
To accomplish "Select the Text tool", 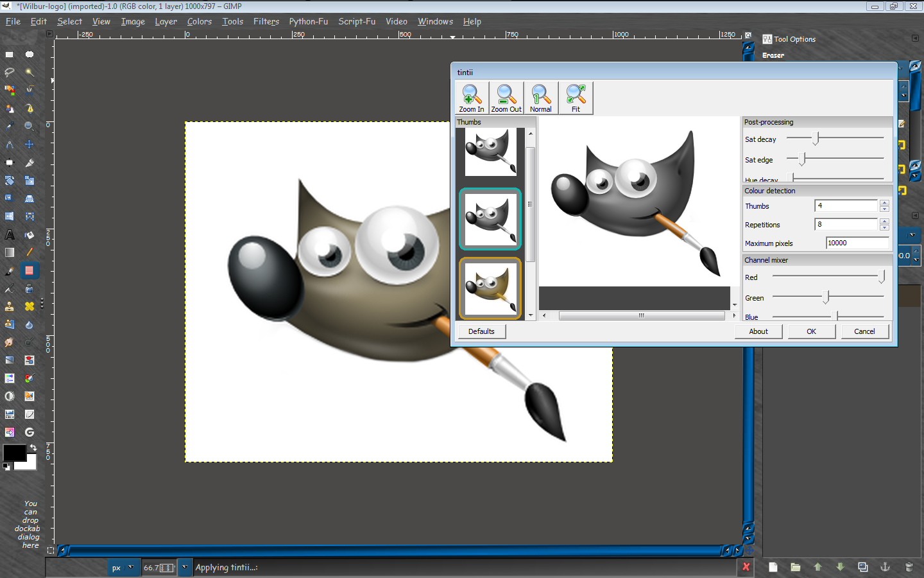I will [x=10, y=234].
